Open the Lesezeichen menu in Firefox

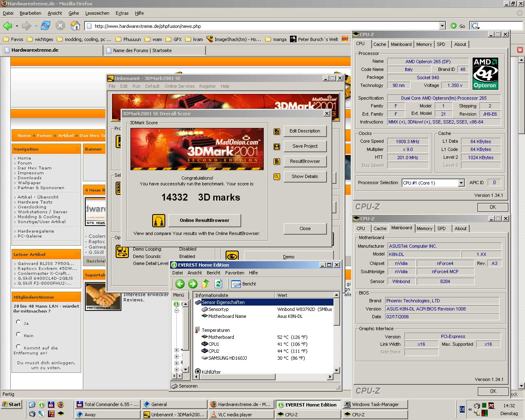coord(97,13)
